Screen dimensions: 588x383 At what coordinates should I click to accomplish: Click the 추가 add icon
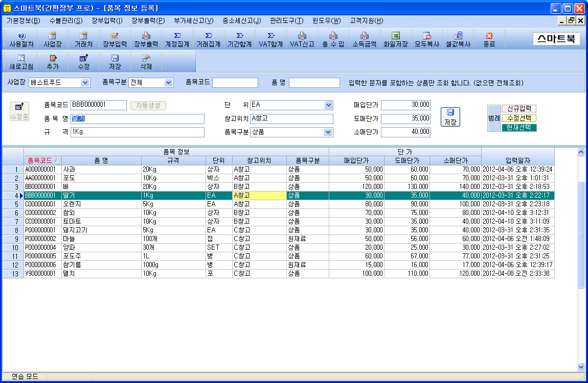click(53, 62)
